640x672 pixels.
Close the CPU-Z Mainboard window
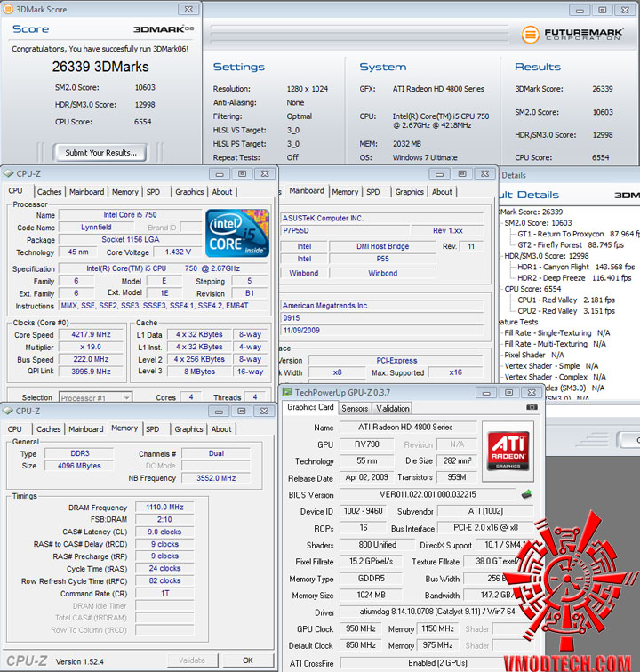click(484, 173)
